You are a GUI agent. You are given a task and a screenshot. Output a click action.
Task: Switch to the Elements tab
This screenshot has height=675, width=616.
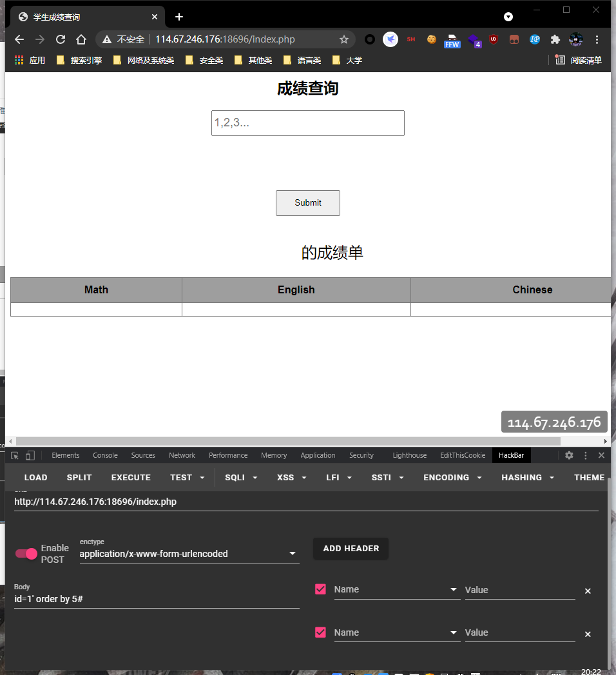click(x=65, y=455)
